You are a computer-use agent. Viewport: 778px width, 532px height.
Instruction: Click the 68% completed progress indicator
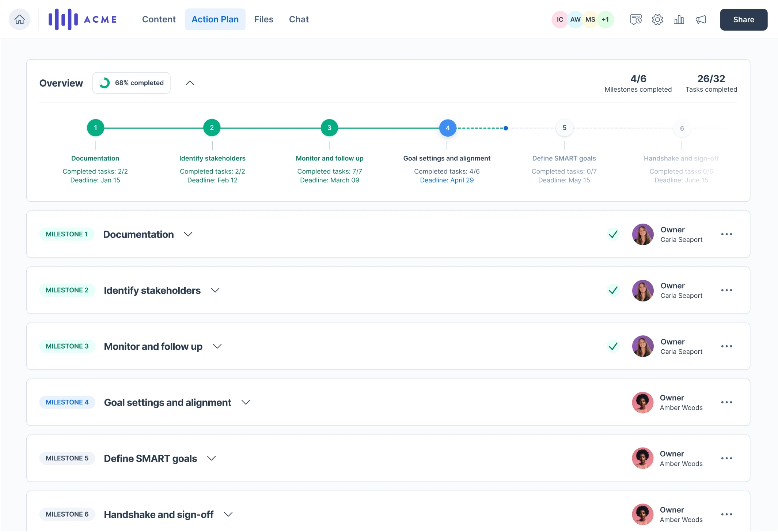tap(132, 83)
